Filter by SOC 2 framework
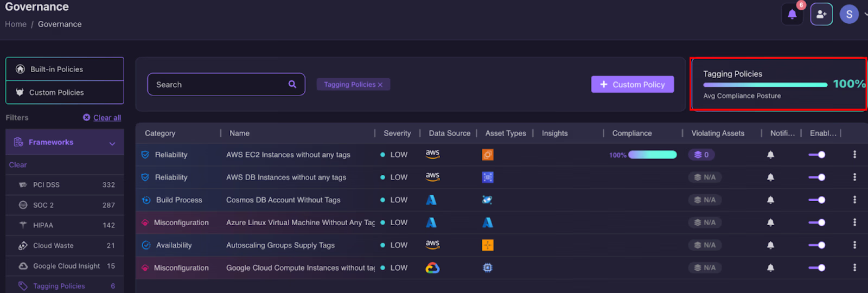Viewport: 868px width, 293px height. pos(65,205)
